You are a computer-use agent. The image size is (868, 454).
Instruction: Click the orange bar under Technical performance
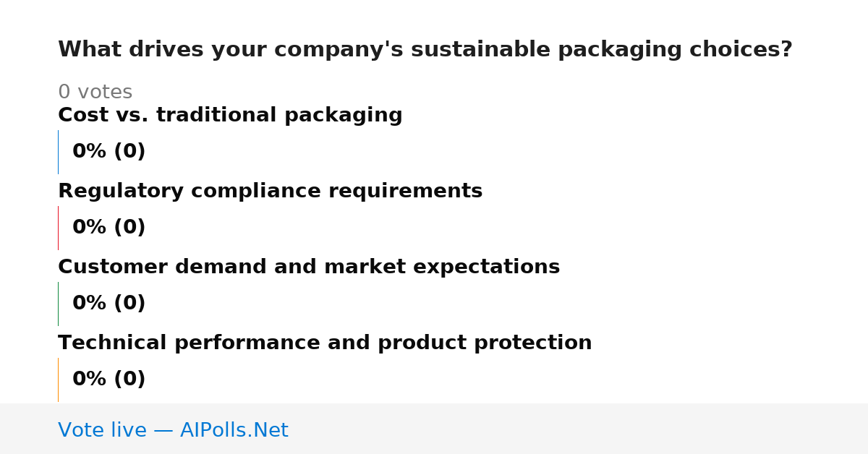tap(58, 380)
